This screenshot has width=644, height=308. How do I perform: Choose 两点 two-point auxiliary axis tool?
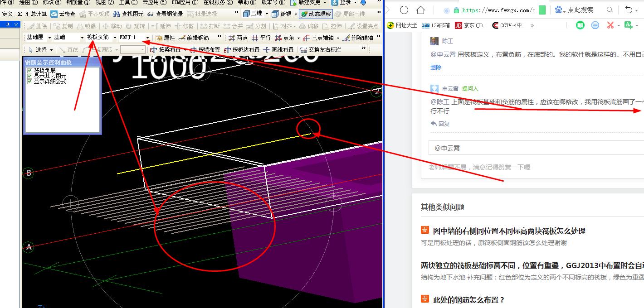[x=238, y=38]
